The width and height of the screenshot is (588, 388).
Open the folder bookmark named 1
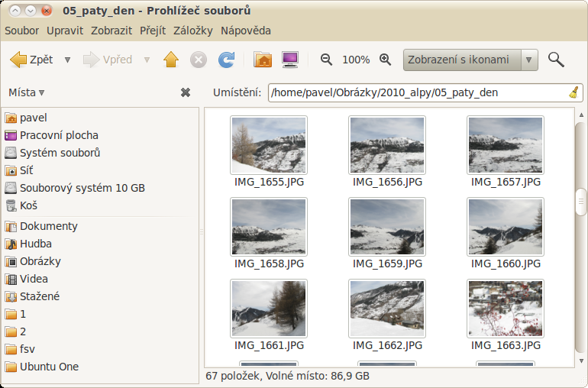[x=101, y=314]
